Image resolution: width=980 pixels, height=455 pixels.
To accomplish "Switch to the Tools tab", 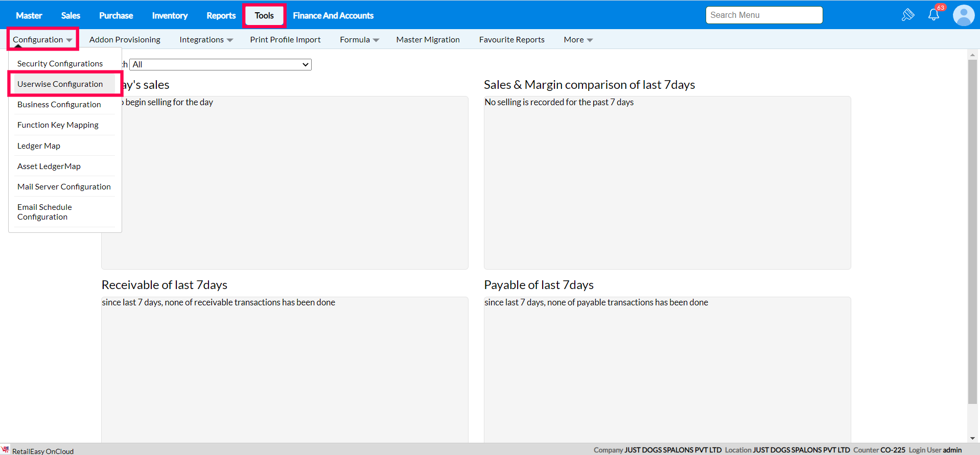I will point(264,16).
